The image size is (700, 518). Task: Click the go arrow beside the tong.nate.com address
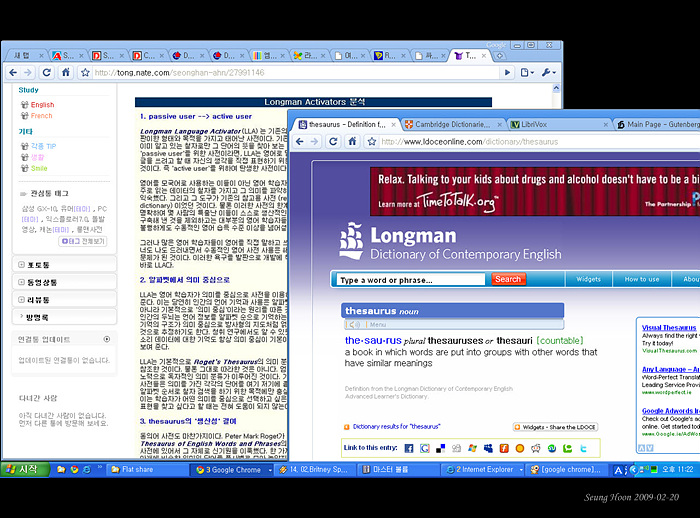tap(507, 72)
